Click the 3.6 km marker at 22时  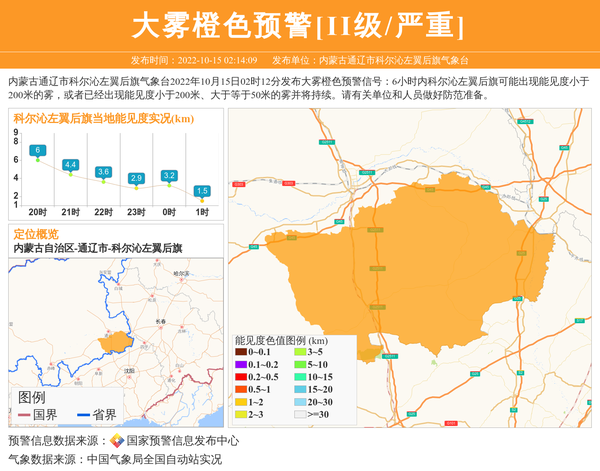tap(103, 172)
